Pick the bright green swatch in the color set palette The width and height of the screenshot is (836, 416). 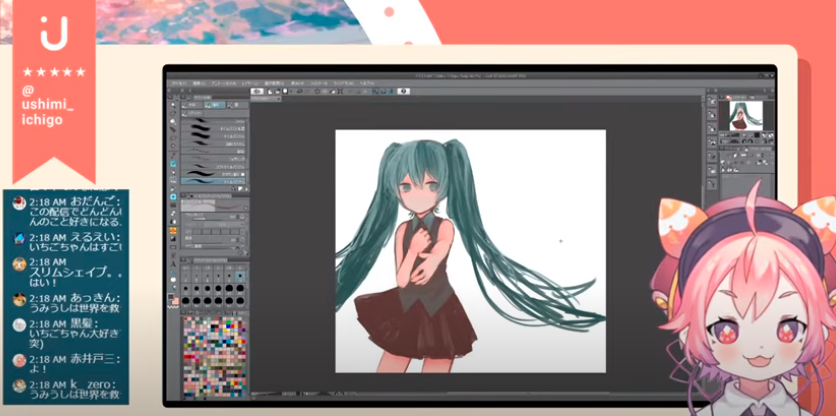[x=229, y=322]
